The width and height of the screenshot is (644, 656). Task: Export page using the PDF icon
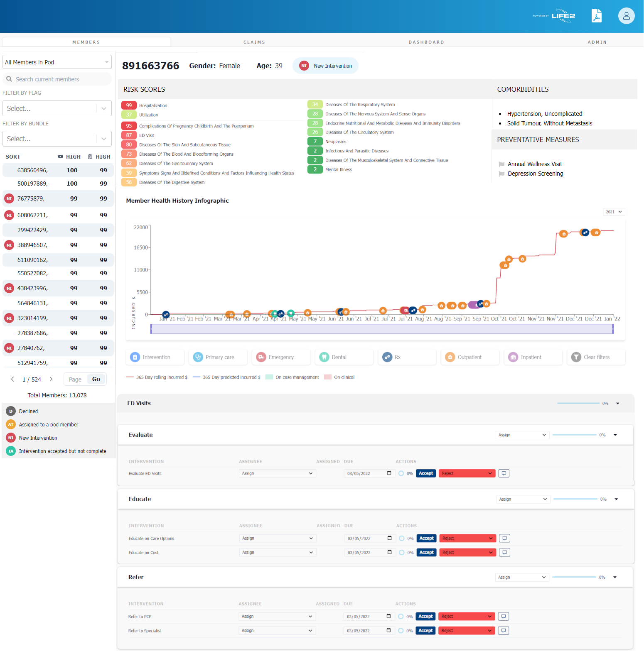[x=597, y=16]
